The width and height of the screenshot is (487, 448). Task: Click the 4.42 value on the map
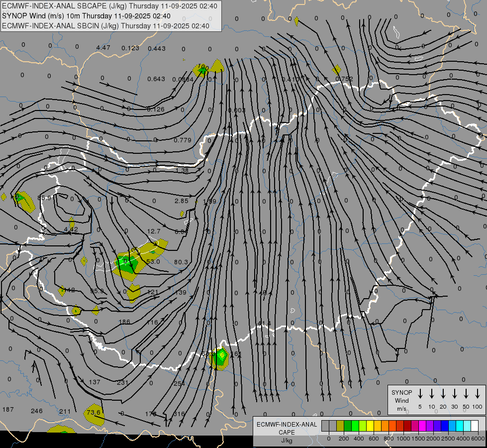pos(71,229)
